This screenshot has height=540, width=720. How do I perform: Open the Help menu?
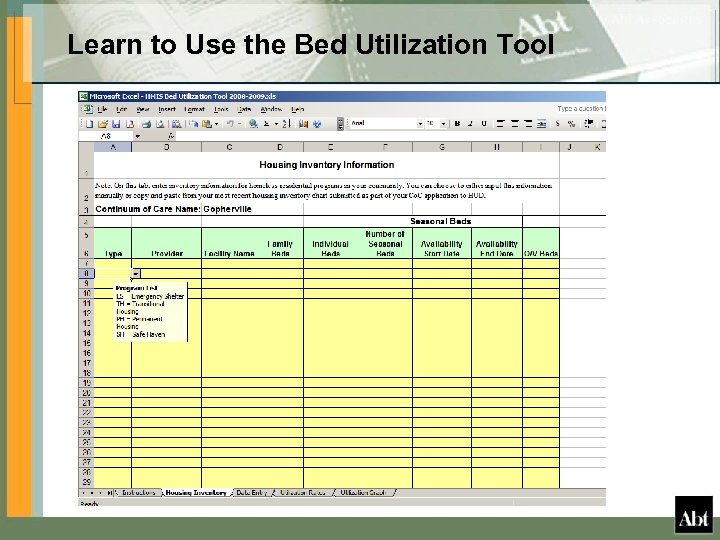pos(298,109)
